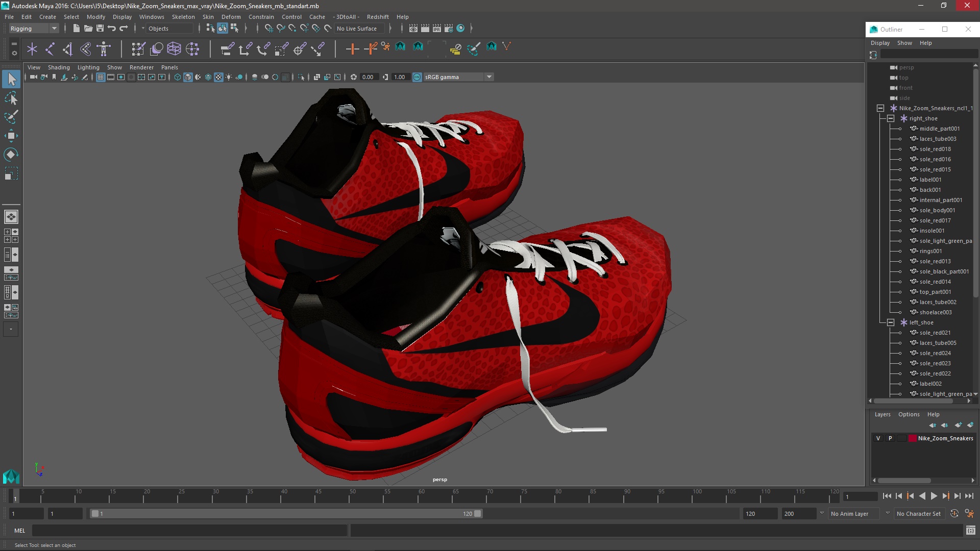Click the Open Scene folder icon
980x551 pixels.
pos(88,29)
